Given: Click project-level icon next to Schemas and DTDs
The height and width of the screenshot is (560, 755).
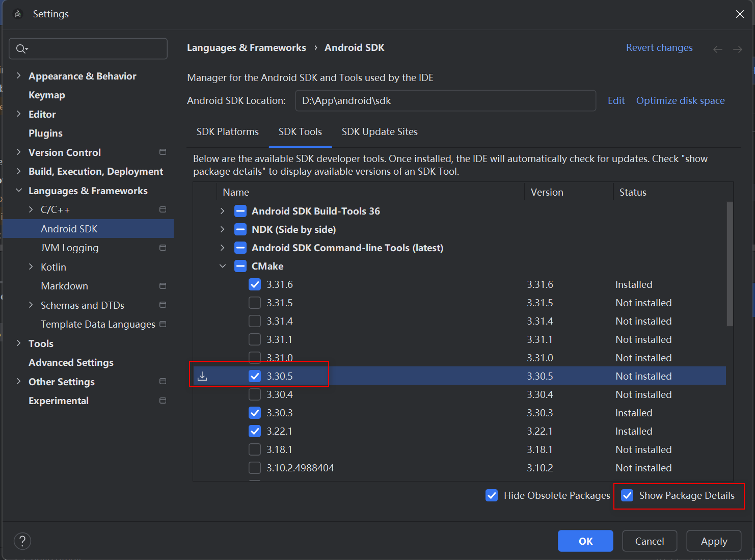Looking at the screenshot, I should pyautogui.click(x=163, y=305).
